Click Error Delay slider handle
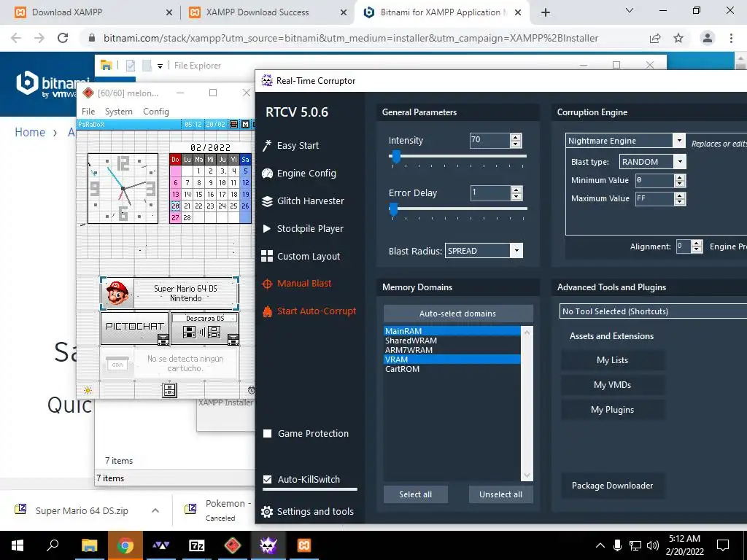 [393, 209]
